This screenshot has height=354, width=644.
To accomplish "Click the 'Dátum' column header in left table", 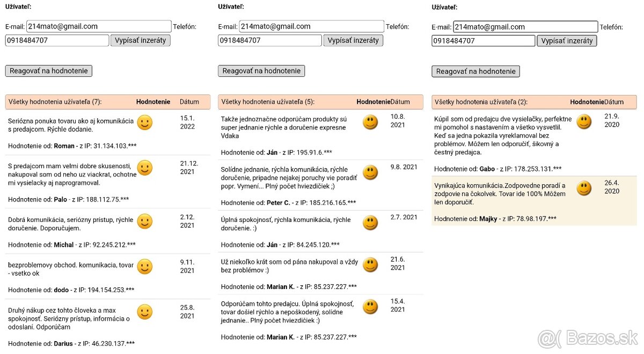I will [189, 102].
